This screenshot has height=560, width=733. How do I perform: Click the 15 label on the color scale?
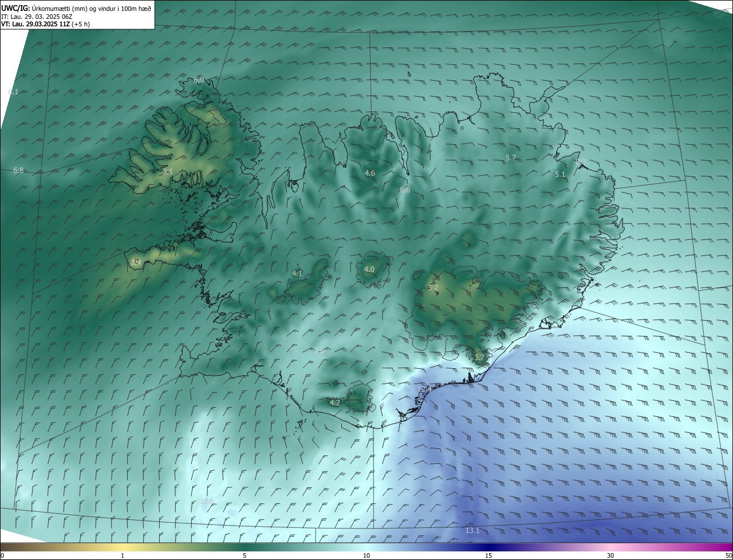tap(488, 555)
